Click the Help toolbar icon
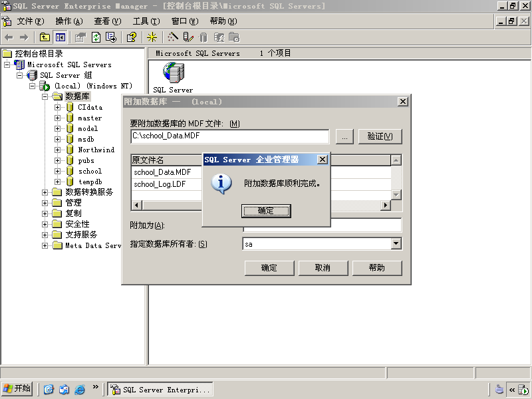Screen dimensions: 532x399 coord(131,37)
